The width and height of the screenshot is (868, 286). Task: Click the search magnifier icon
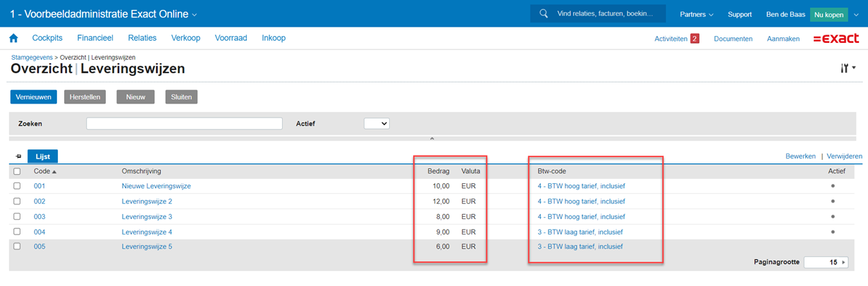(x=544, y=13)
